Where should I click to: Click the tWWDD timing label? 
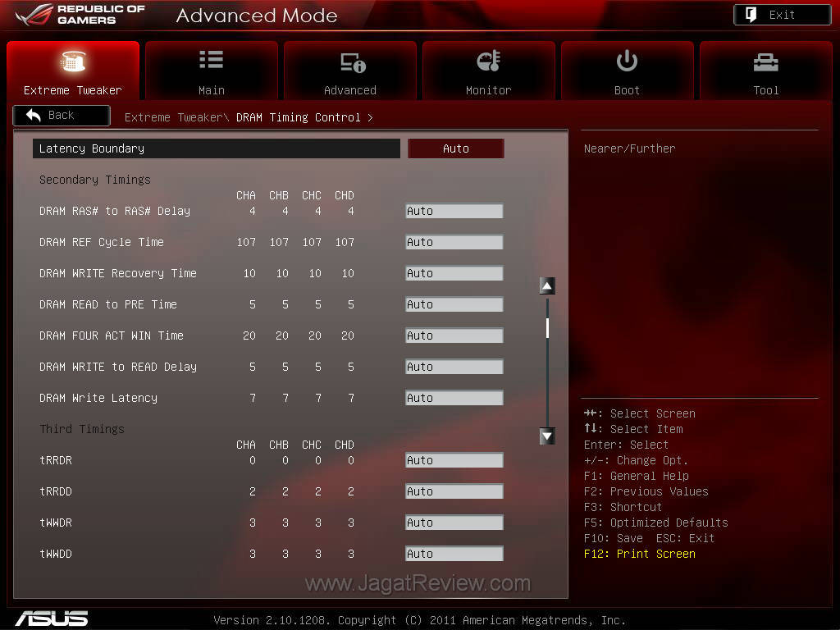pyautogui.click(x=56, y=554)
